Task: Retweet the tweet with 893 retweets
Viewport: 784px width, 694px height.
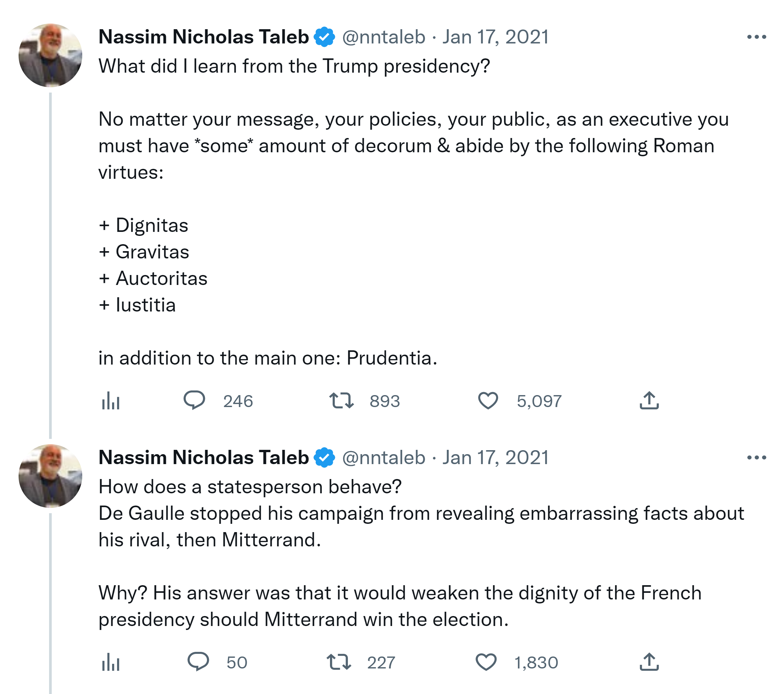Action: coord(341,400)
